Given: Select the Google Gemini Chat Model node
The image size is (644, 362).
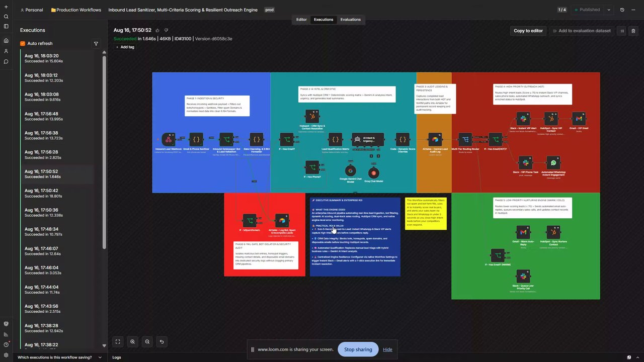Looking at the screenshot, I should click(350, 171).
